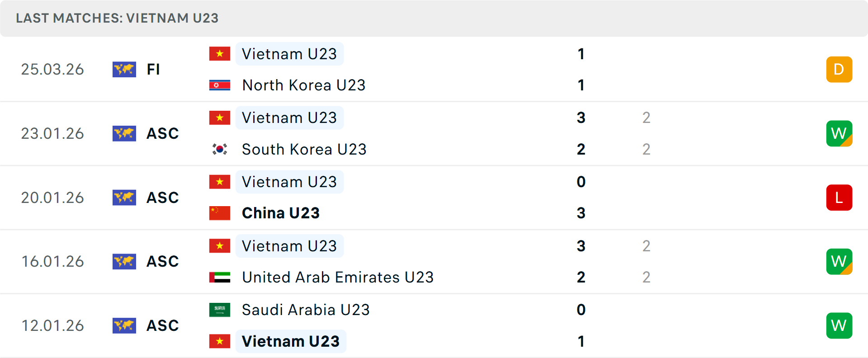Select the North Korea flag icon
The image size is (868, 358).
point(220,85)
